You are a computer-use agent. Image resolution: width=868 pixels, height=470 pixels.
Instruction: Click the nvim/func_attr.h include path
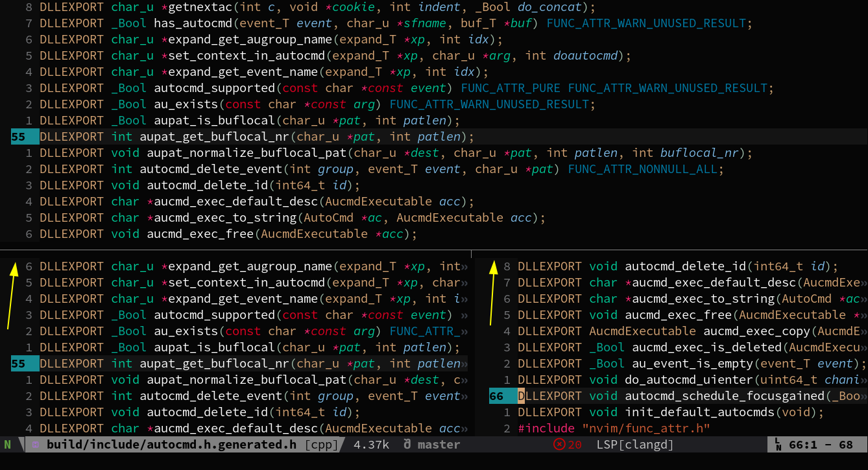(625, 428)
